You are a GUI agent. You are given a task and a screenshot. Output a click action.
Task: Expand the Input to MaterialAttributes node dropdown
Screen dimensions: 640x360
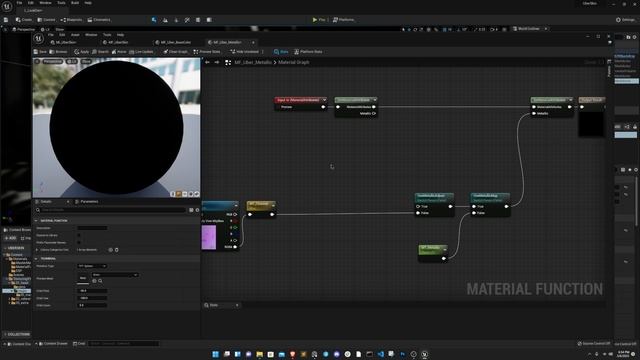point(324,100)
